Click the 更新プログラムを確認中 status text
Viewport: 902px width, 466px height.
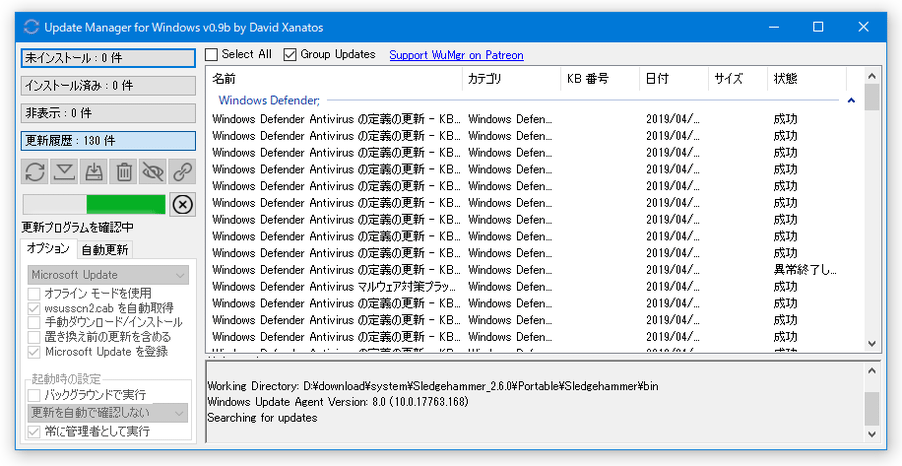(78, 228)
